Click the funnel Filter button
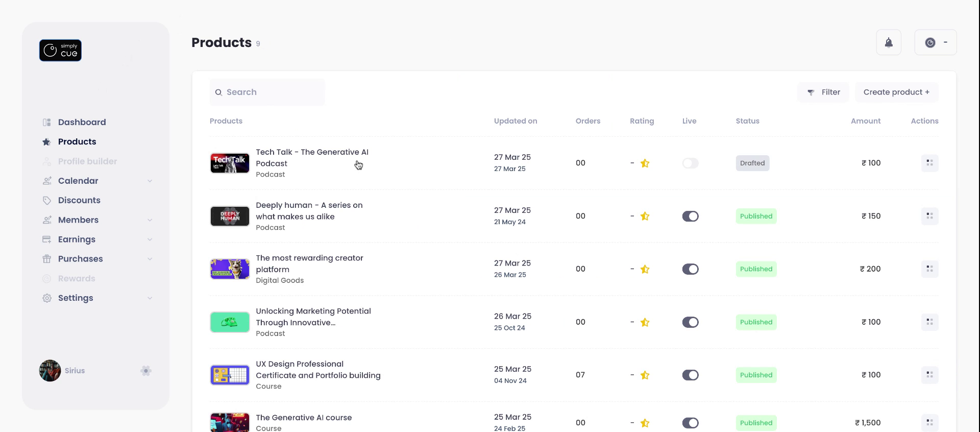Screen dimensions: 980x432 (823, 92)
